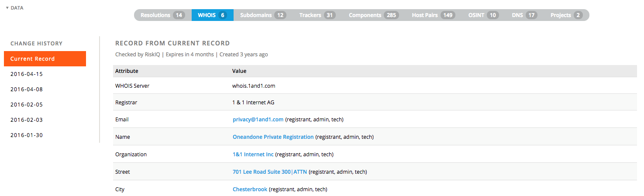The height and width of the screenshot is (196, 644).
Task: Open the Trackers tab
Action: [317, 15]
